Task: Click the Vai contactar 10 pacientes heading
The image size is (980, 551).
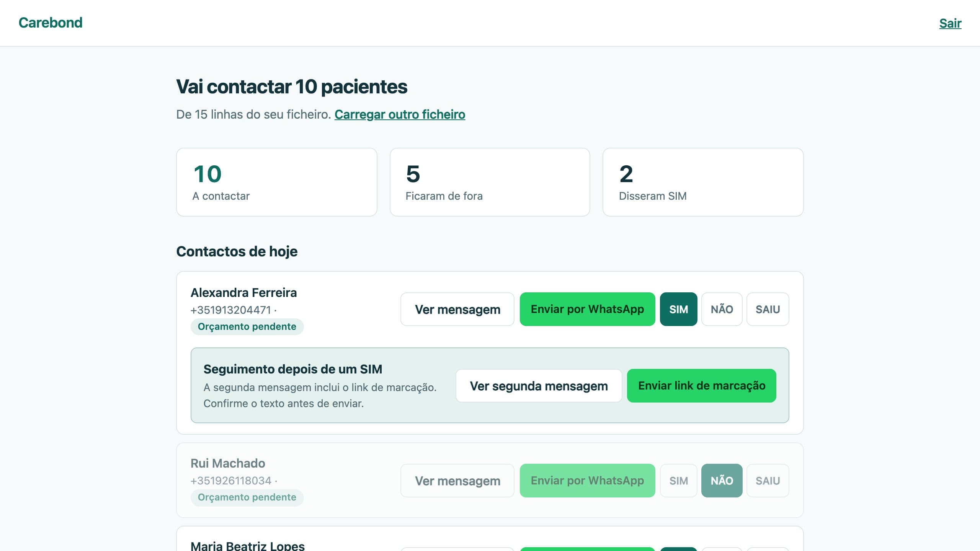Action: pyautogui.click(x=291, y=86)
